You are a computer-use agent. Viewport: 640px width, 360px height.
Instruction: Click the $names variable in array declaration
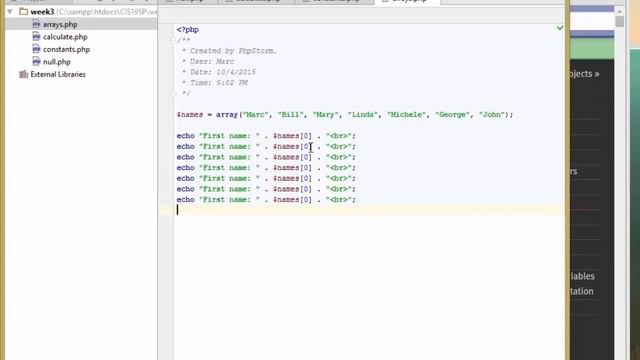(190, 115)
